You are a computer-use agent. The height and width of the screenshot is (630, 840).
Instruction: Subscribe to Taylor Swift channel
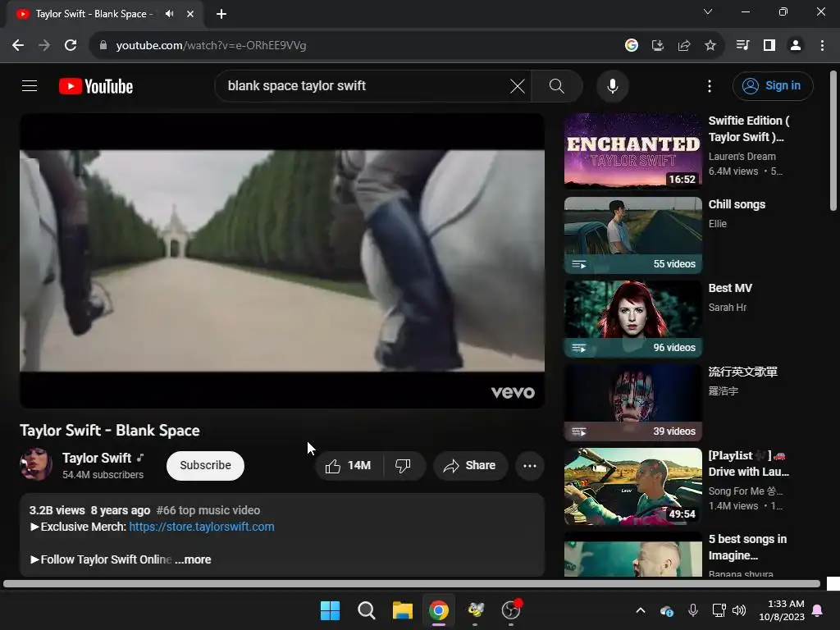tap(205, 466)
